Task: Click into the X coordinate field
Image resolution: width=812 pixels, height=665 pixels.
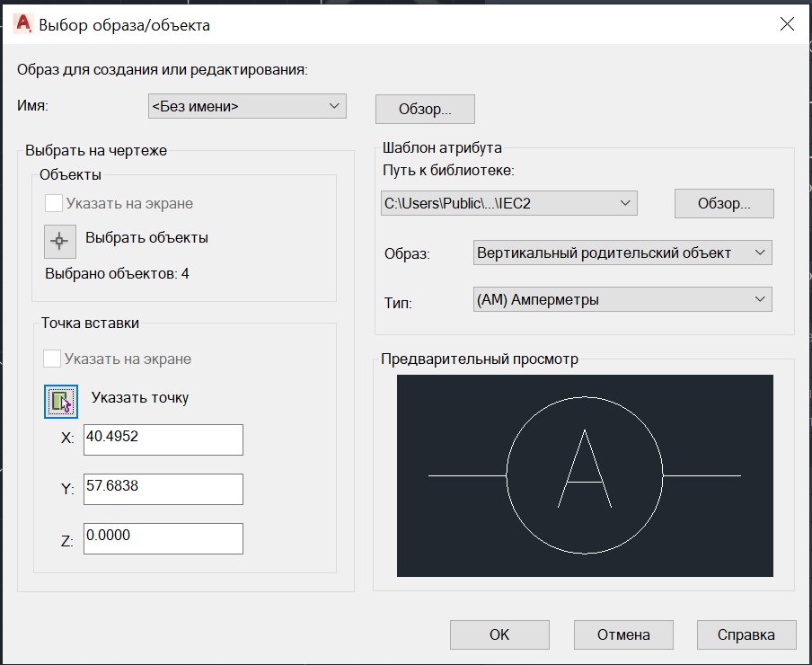Action: (x=163, y=439)
